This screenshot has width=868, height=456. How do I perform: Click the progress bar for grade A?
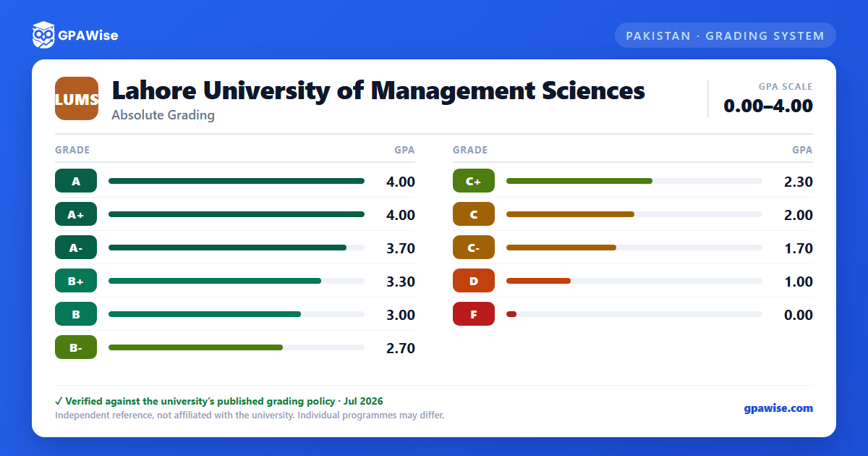coord(237,181)
